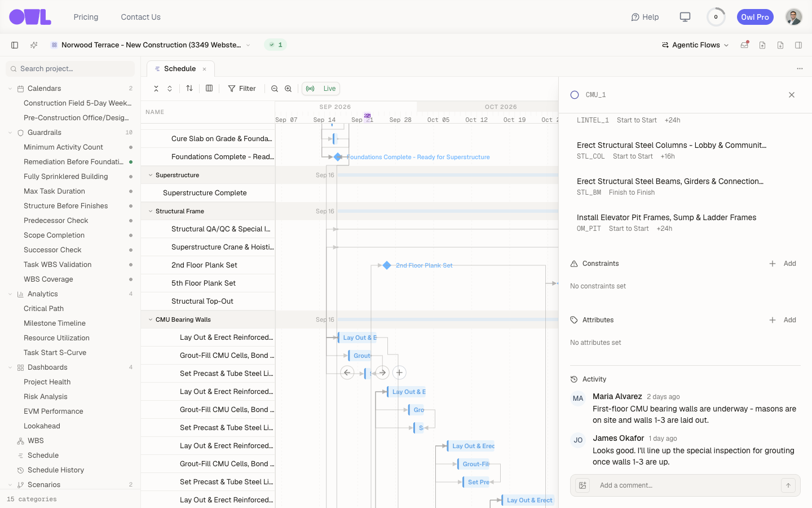812x508 pixels.
Task: Open the Contact Us page
Action: click(140, 17)
